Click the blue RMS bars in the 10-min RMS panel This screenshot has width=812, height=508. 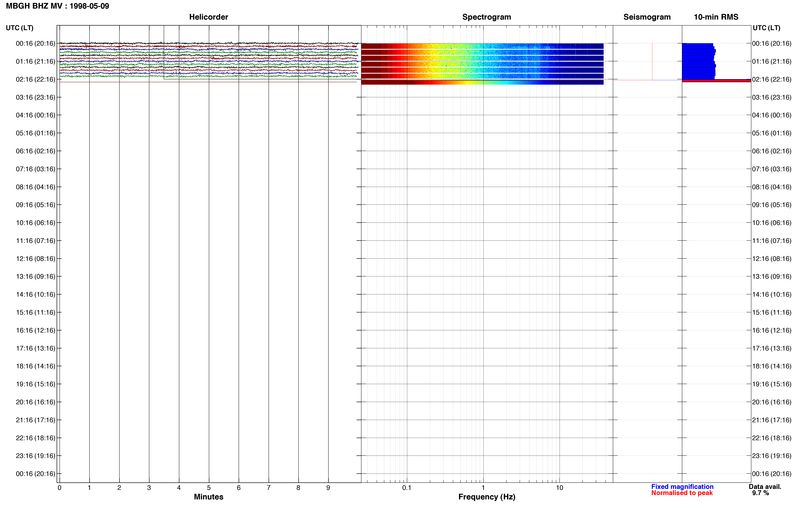pyautogui.click(x=698, y=61)
